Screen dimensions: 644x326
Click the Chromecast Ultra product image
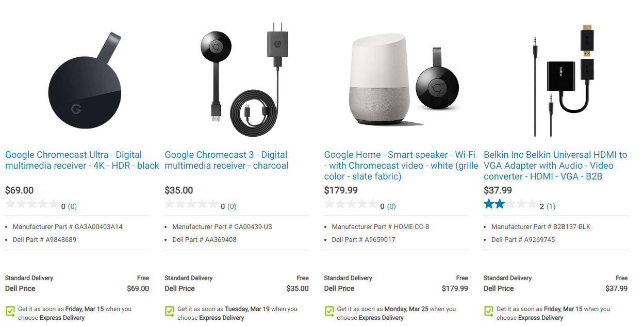(x=85, y=81)
